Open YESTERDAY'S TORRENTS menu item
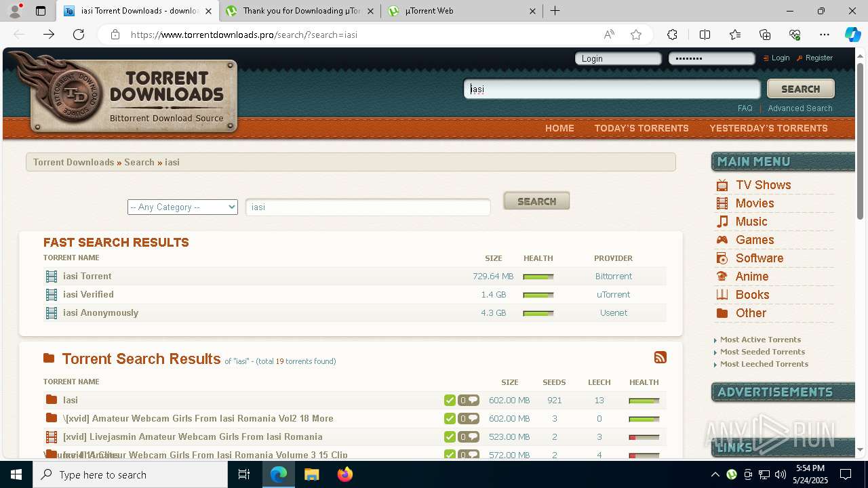This screenshot has width=868, height=488. tap(768, 128)
